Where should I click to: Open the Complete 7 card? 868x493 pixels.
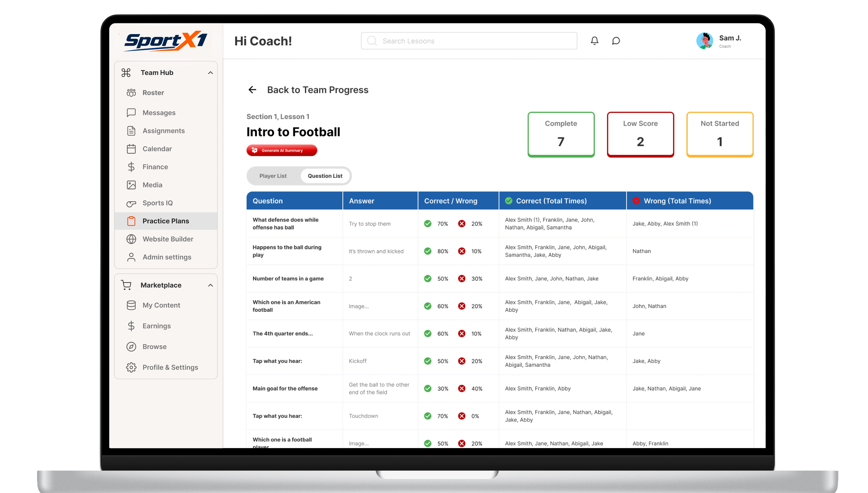[561, 135]
